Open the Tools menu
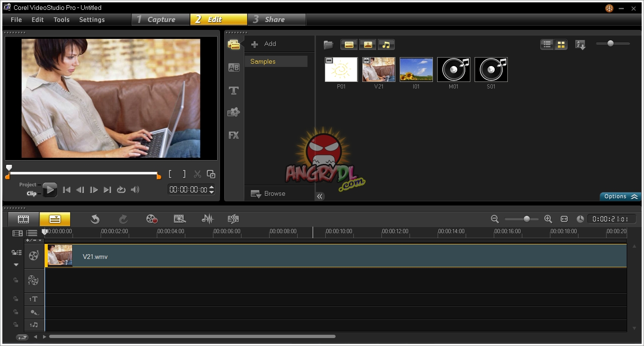 tap(61, 20)
